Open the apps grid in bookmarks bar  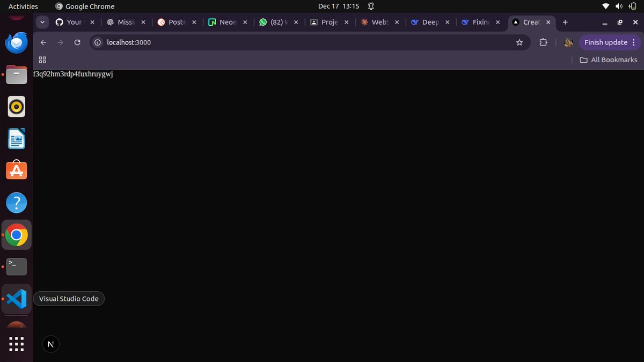42,60
